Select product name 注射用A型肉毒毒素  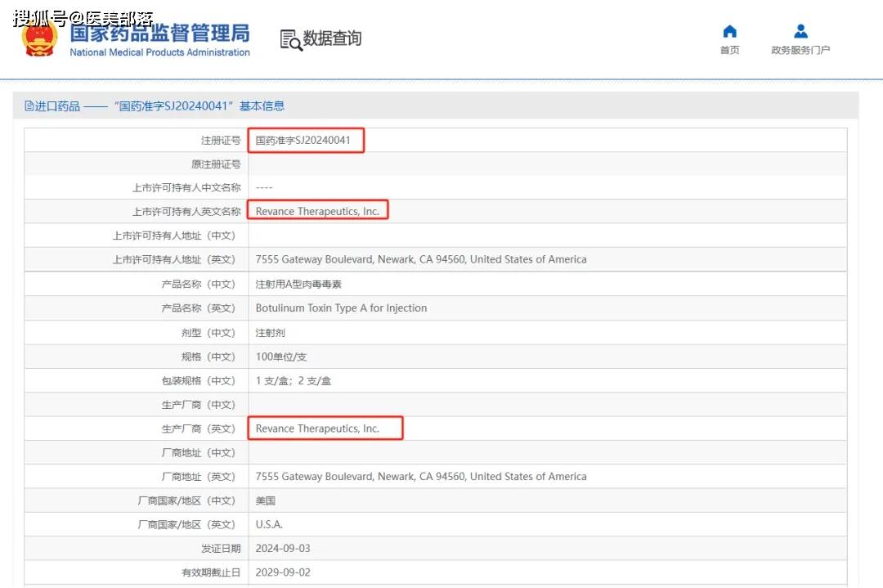298,284
